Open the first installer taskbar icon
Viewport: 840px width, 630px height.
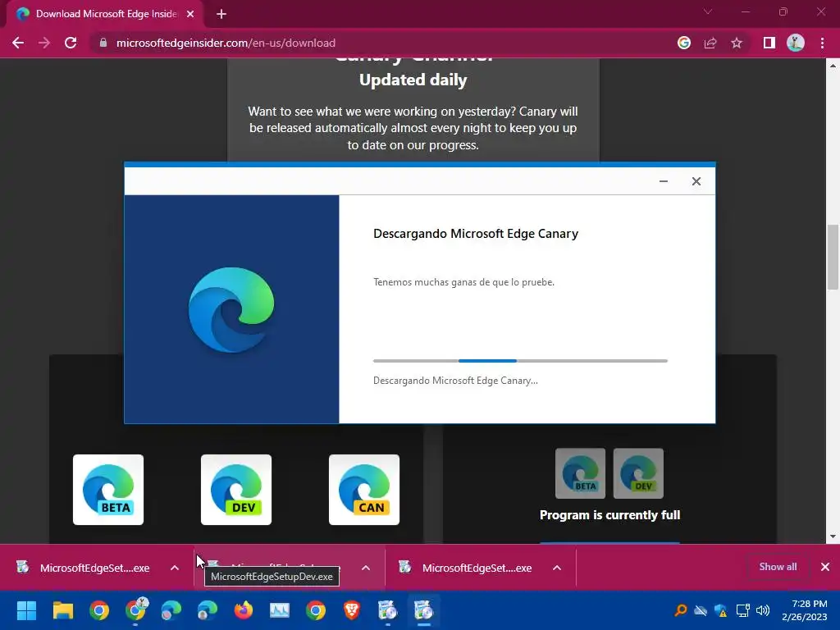(x=387, y=610)
